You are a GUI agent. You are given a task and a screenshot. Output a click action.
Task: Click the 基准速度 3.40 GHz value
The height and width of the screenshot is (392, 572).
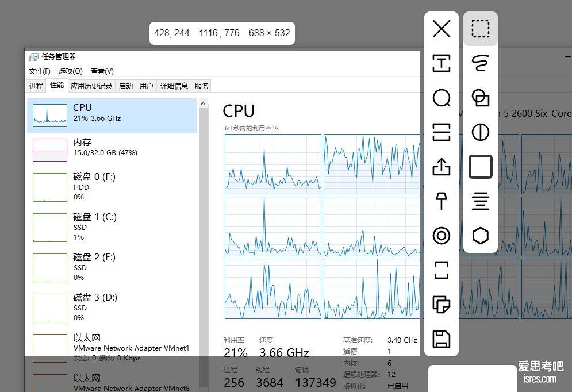[402, 340]
